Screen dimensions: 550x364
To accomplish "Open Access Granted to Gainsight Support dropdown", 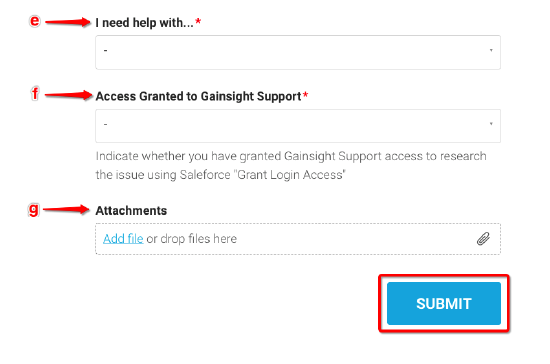I will pyautogui.click(x=298, y=126).
